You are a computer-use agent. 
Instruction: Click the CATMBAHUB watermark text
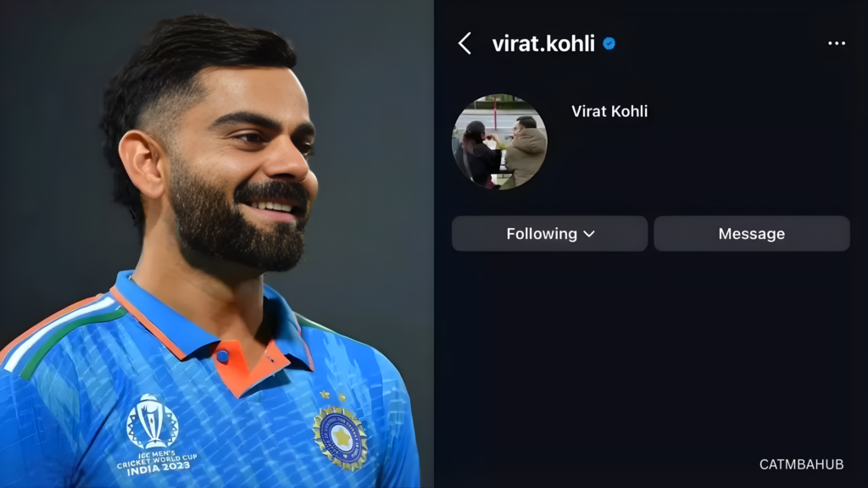(801, 465)
